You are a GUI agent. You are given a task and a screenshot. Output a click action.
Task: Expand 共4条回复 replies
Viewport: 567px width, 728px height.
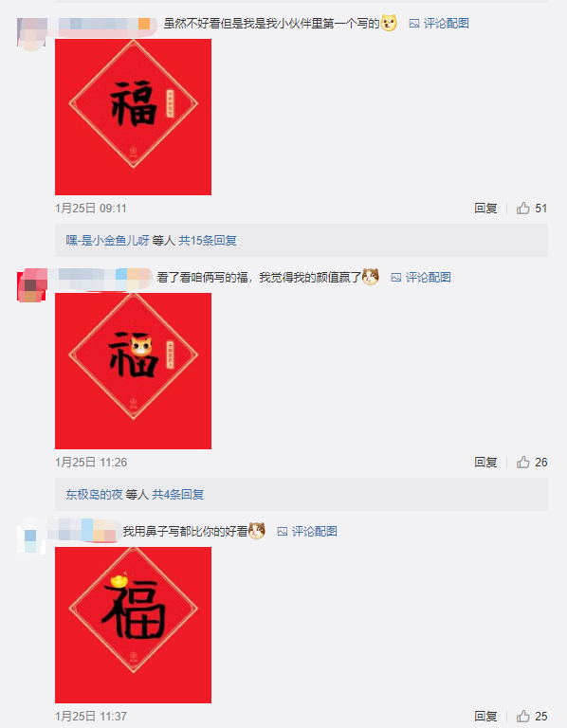click(178, 495)
